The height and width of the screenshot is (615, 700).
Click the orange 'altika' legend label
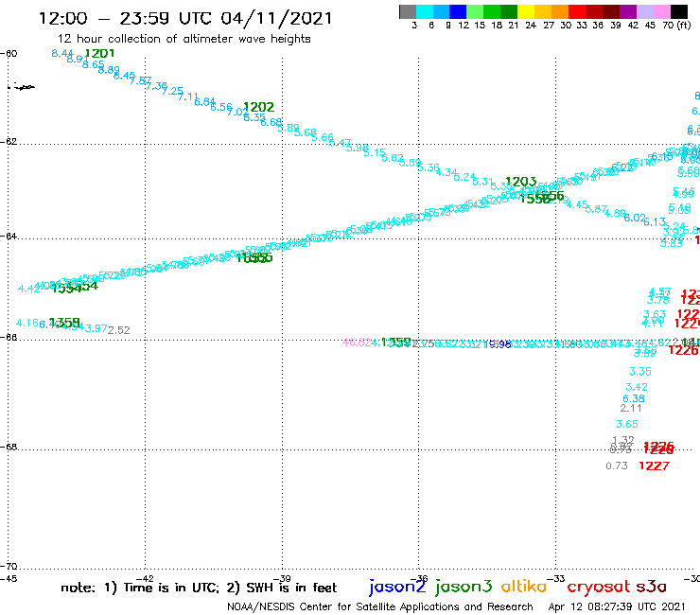tap(524, 586)
